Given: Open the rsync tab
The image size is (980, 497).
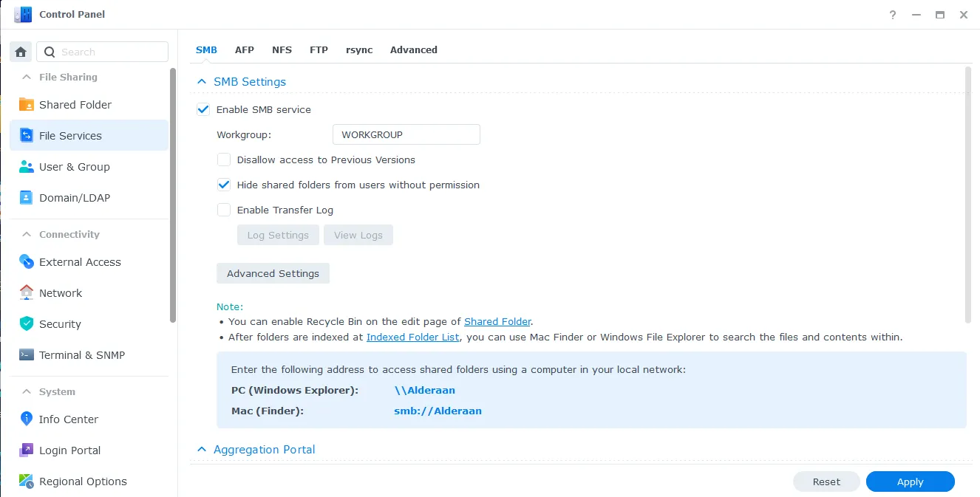Looking at the screenshot, I should click(359, 49).
